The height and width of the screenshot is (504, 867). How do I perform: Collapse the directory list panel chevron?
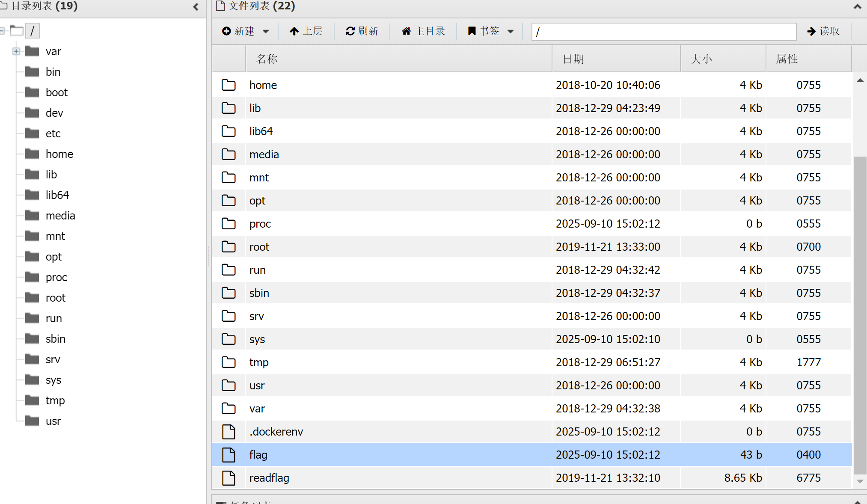[x=196, y=6]
